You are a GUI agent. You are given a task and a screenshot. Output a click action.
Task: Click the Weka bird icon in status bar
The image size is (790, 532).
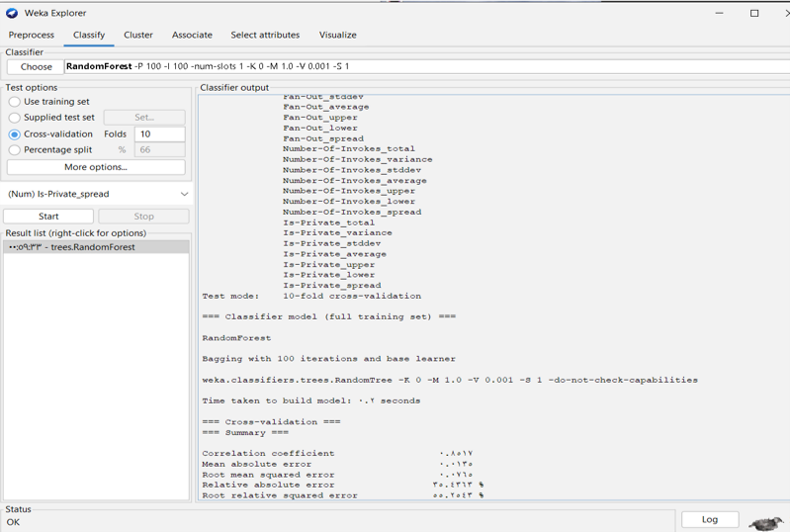pyautogui.click(x=766, y=522)
